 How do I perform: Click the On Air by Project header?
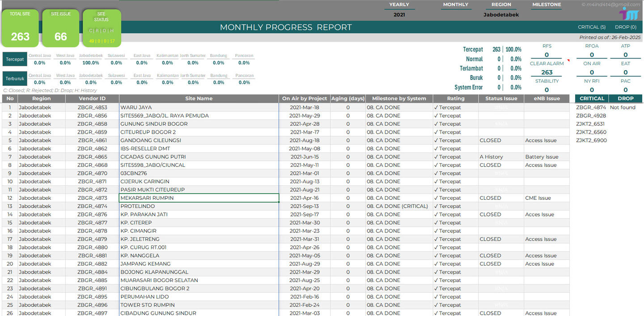click(x=305, y=98)
